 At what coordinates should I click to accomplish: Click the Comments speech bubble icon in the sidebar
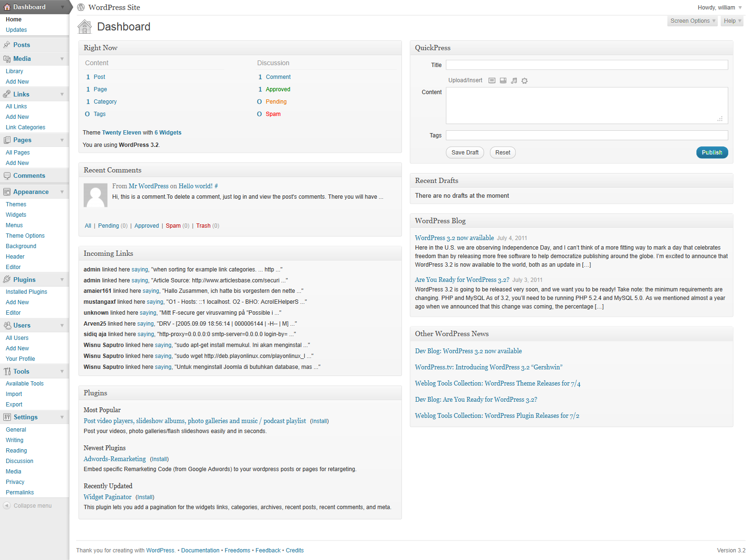point(7,176)
